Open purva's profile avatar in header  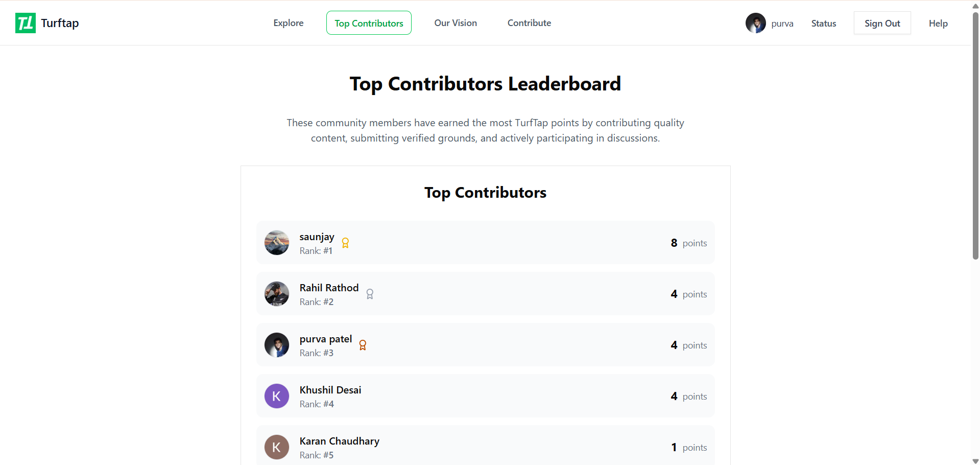tap(756, 23)
